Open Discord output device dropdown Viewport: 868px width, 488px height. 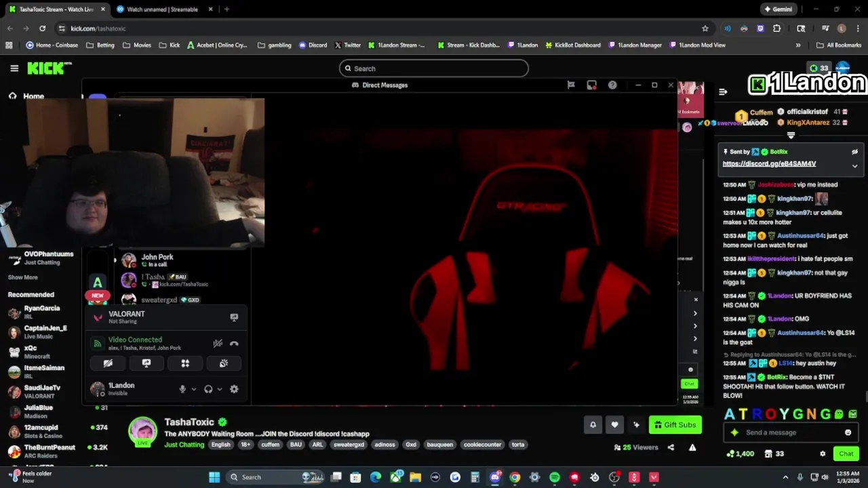point(219,389)
